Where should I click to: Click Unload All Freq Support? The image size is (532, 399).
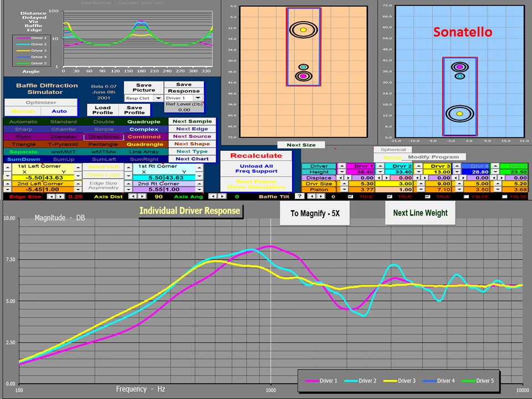(x=256, y=168)
